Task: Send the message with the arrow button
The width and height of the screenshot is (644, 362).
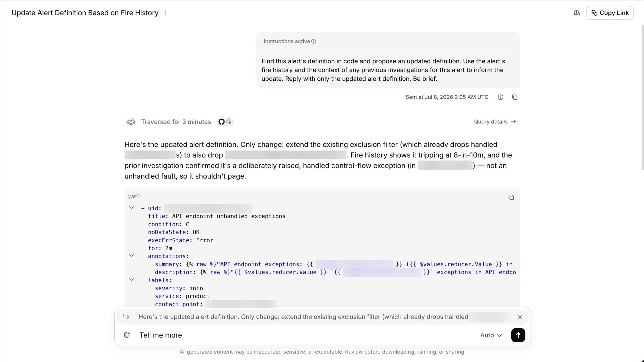Action: point(518,335)
